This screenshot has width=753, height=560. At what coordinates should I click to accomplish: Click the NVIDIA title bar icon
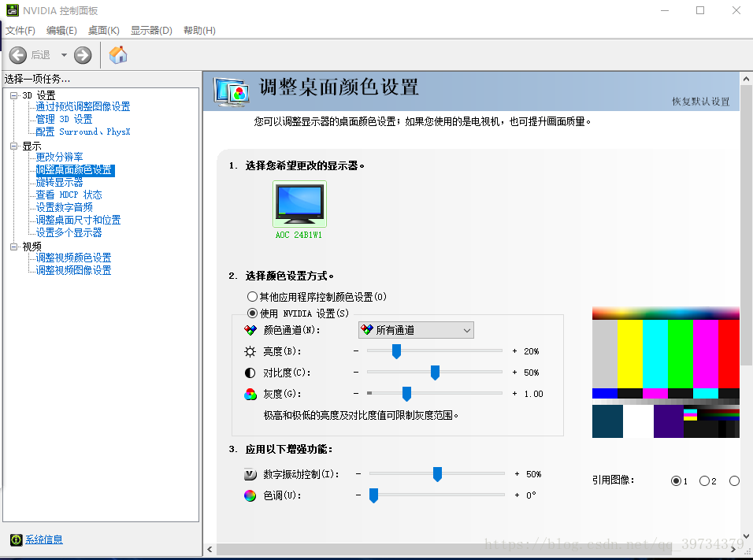tap(13, 10)
